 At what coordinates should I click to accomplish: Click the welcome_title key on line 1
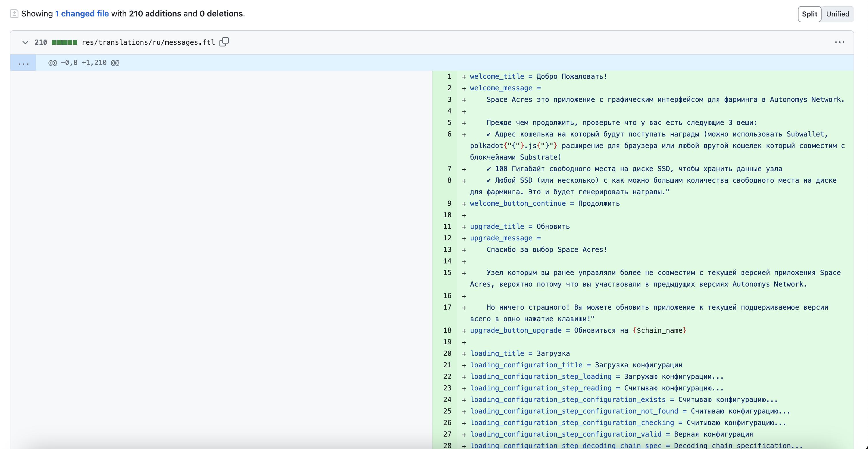(x=497, y=76)
